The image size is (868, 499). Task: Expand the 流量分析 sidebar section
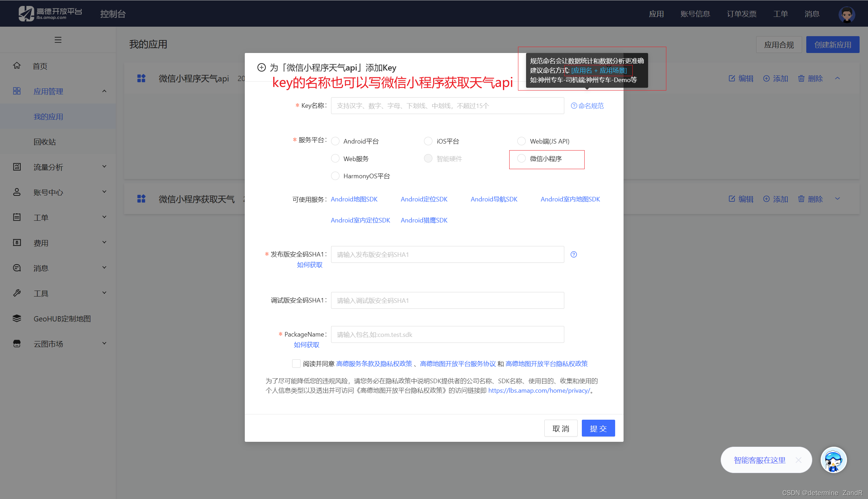click(x=104, y=167)
